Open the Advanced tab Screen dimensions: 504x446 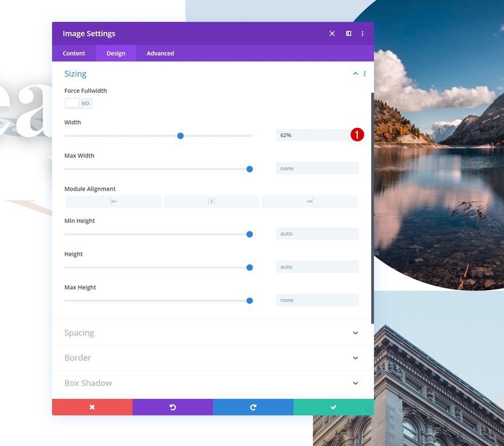coord(160,53)
